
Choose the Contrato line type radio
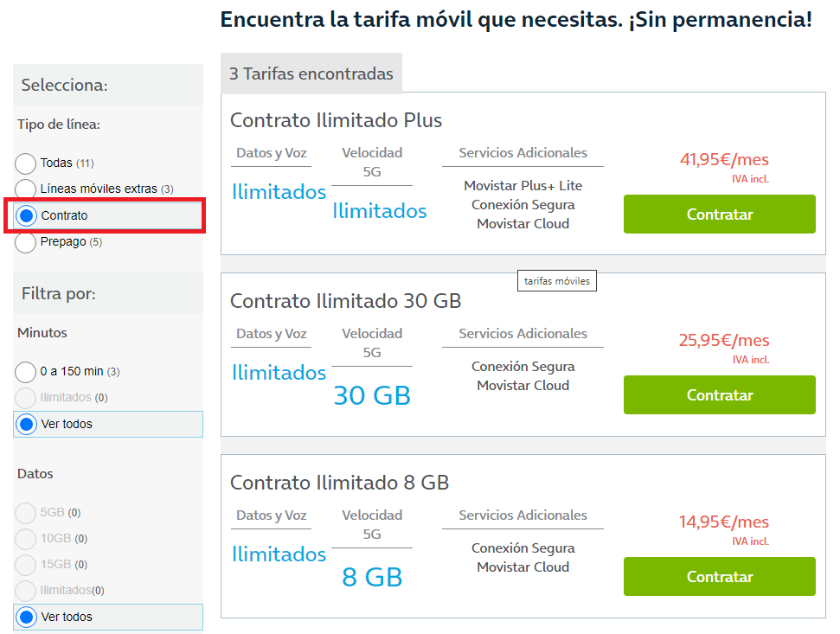coord(27,215)
